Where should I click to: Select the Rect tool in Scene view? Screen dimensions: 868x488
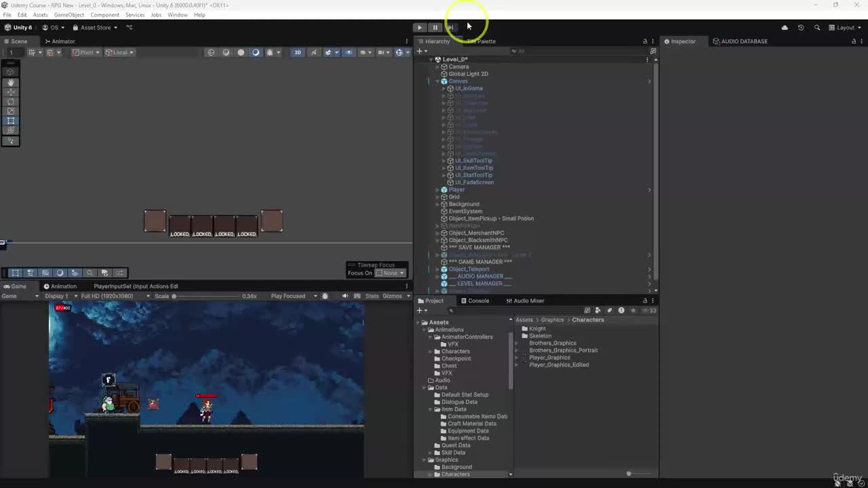click(x=10, y=121)
